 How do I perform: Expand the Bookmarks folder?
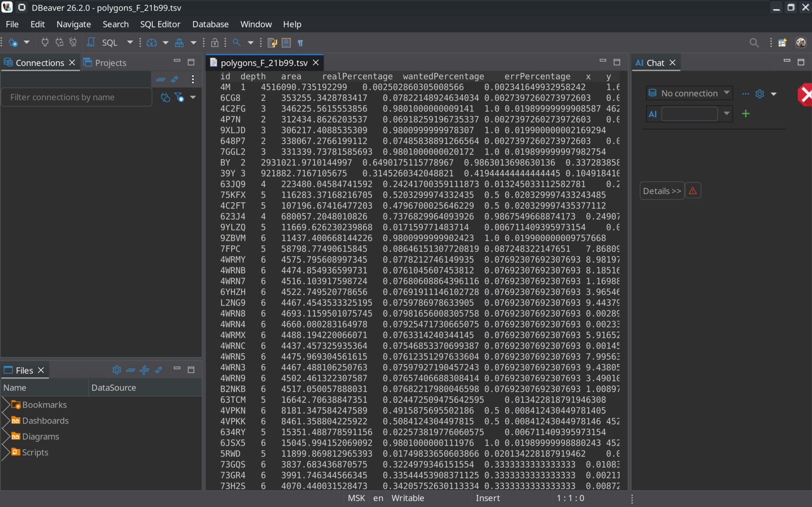point(6,405)
